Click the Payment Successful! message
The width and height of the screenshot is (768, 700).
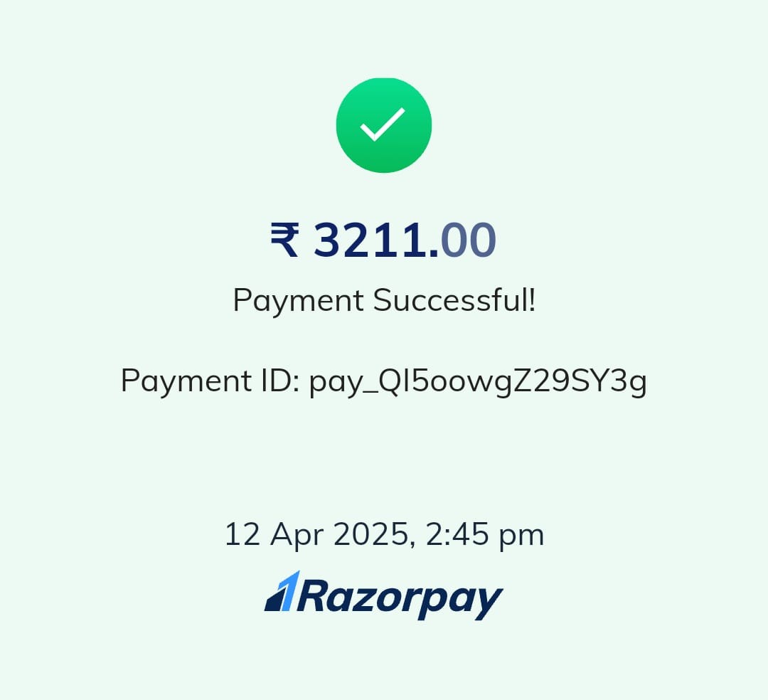point(385,299)
